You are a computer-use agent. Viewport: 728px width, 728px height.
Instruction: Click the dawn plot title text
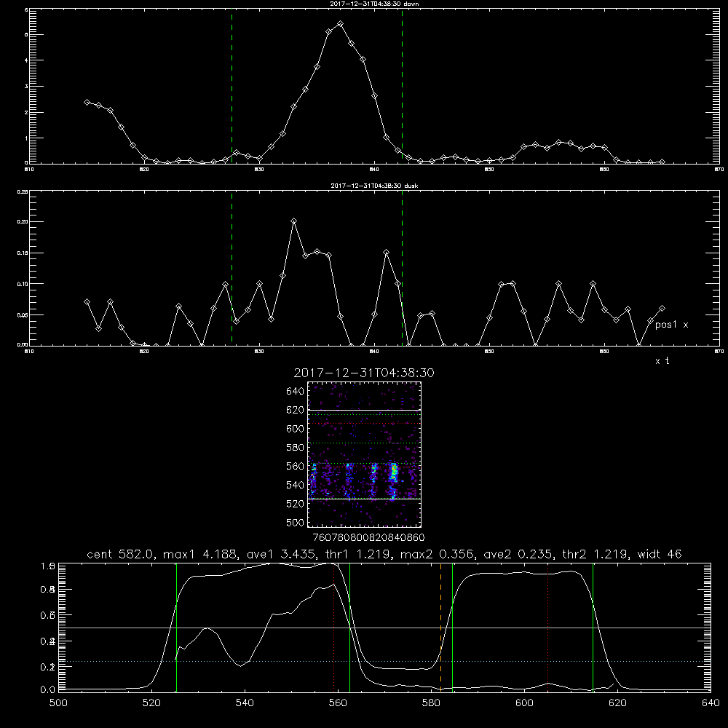[374, 4]
